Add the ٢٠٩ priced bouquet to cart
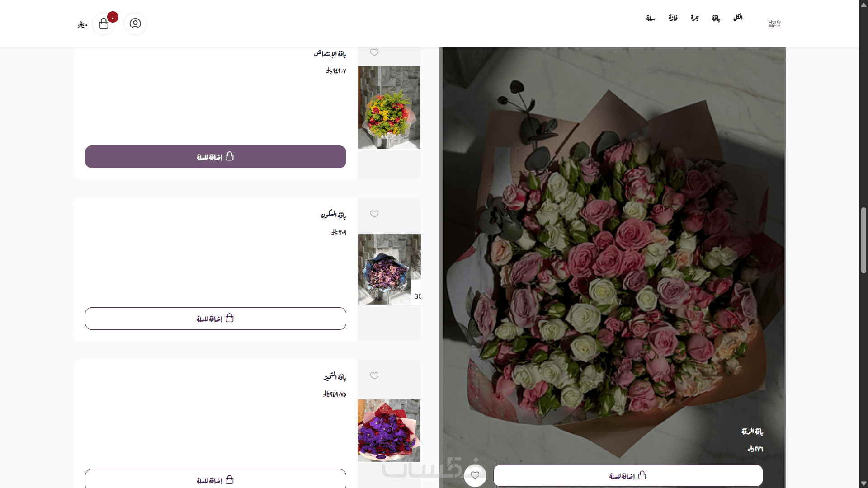 click(216, 319)
